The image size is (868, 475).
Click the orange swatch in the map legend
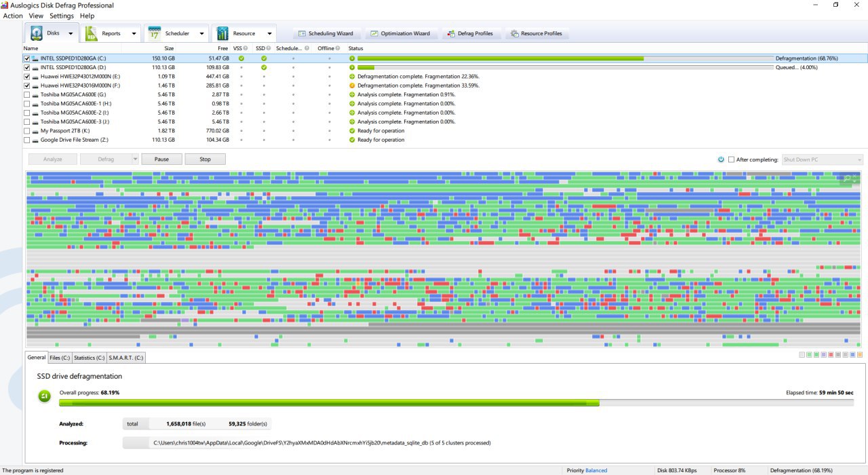(x=860, y=355)
